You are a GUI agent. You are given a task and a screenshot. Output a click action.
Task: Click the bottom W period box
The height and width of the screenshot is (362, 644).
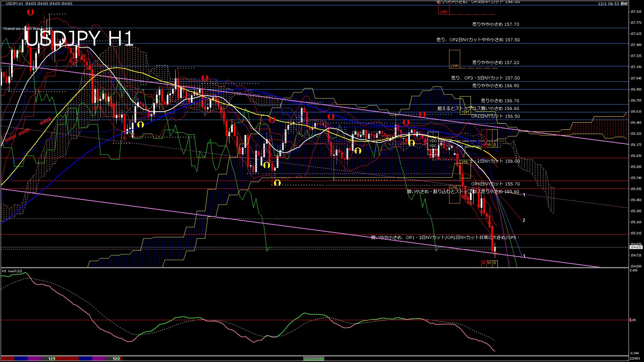click(x=489, y=263)
